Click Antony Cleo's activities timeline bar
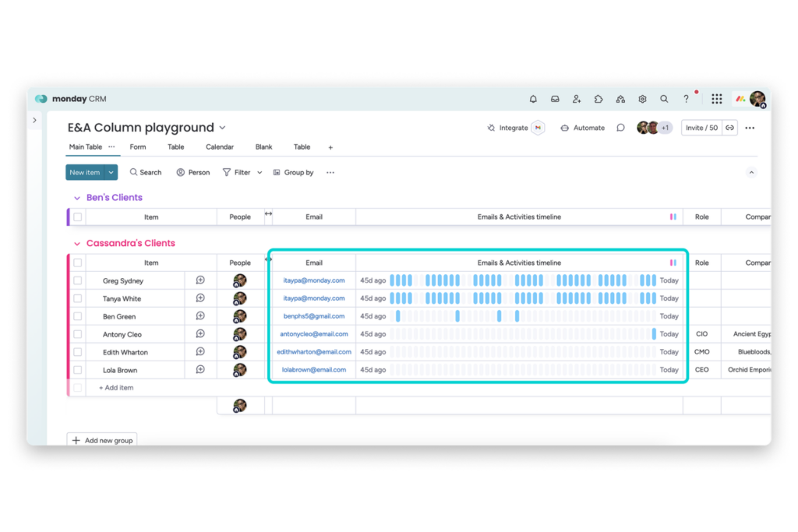This screenshot has width=798, height=532. pyautogui.click(x=523, y=333)
